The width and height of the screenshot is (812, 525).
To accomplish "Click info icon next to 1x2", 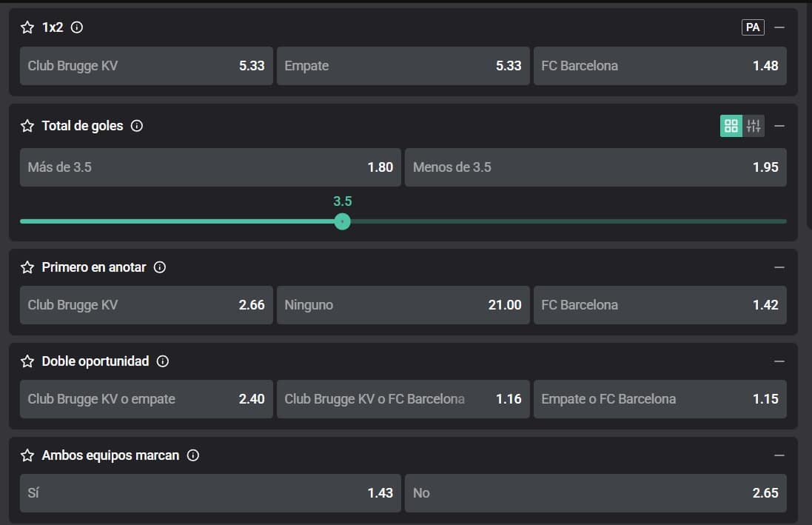I will [76, 27].
